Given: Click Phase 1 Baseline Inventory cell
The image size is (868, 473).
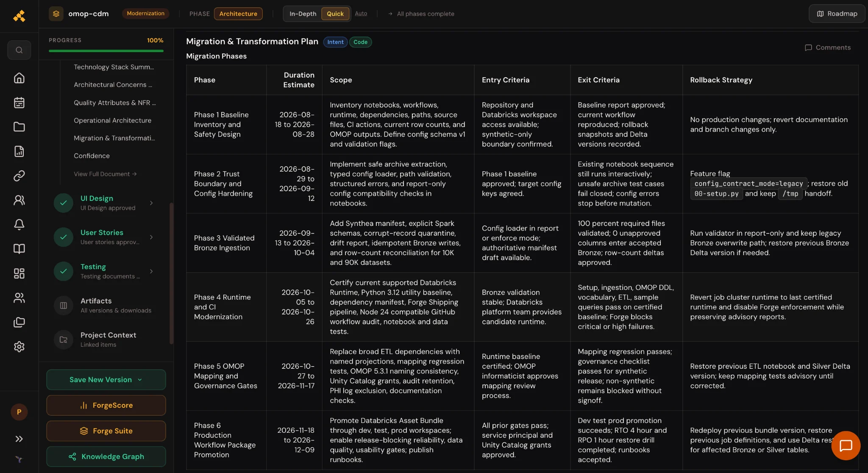Looking at the screenshot, I should click(x=226, y=125).
